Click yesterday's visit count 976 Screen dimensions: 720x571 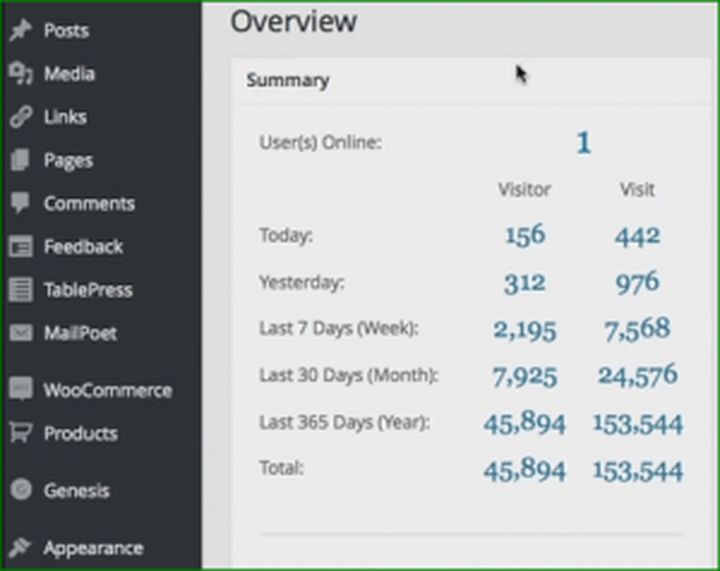click(x=637, y=282)
